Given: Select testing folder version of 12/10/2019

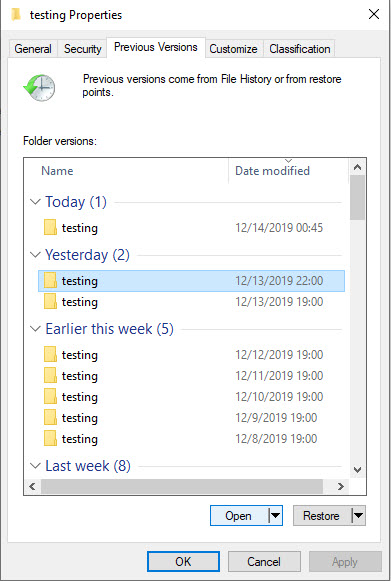Looking at the screenshot, I should (191, 397).
